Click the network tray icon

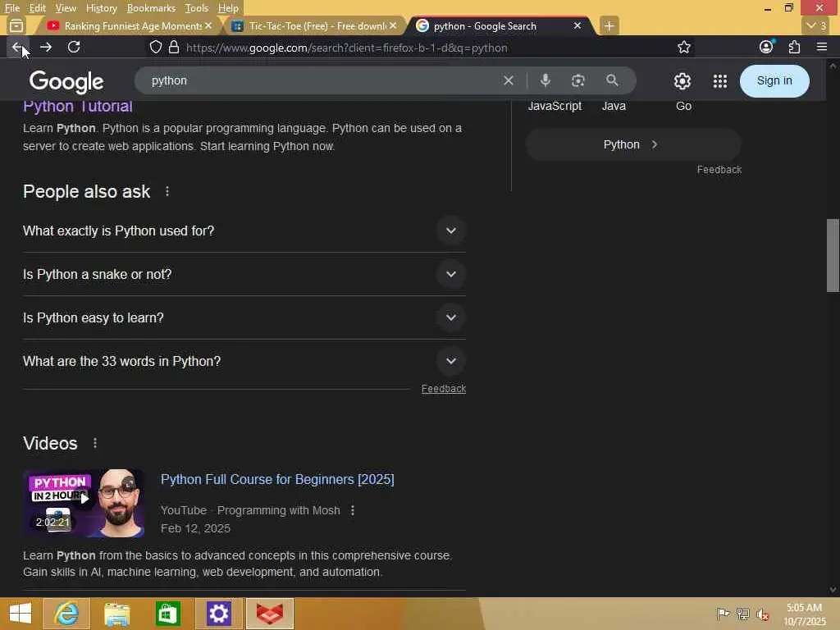click(742, 614)
